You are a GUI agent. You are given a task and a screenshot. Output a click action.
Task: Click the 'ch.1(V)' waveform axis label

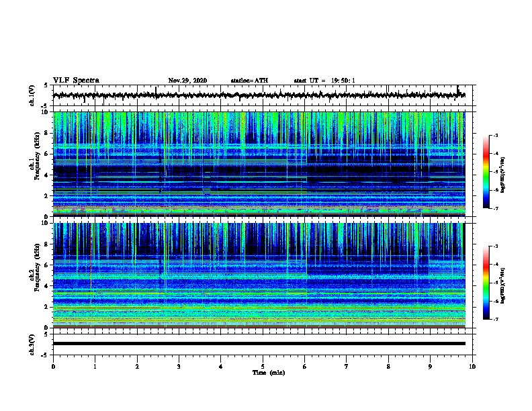tap(32, 95)
